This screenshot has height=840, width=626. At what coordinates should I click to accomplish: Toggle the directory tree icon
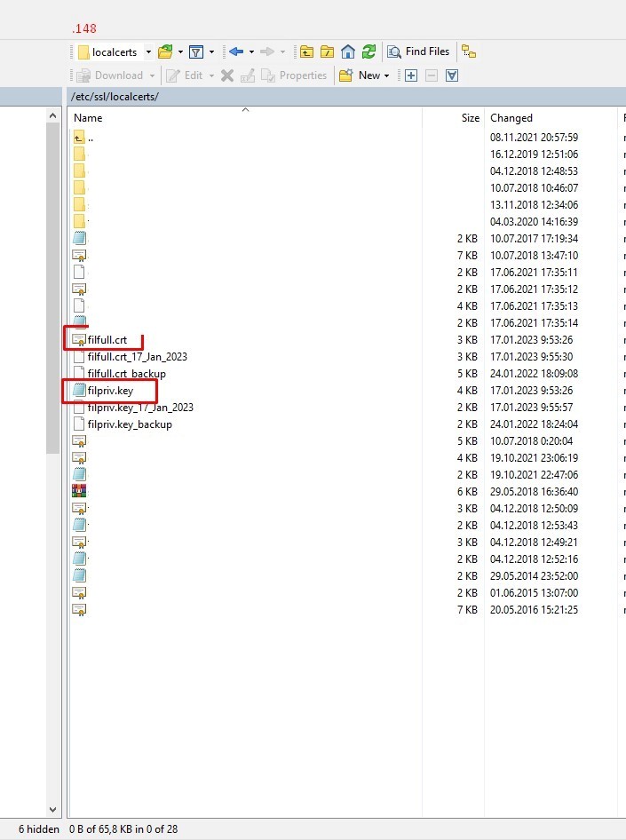pos(469,52)
